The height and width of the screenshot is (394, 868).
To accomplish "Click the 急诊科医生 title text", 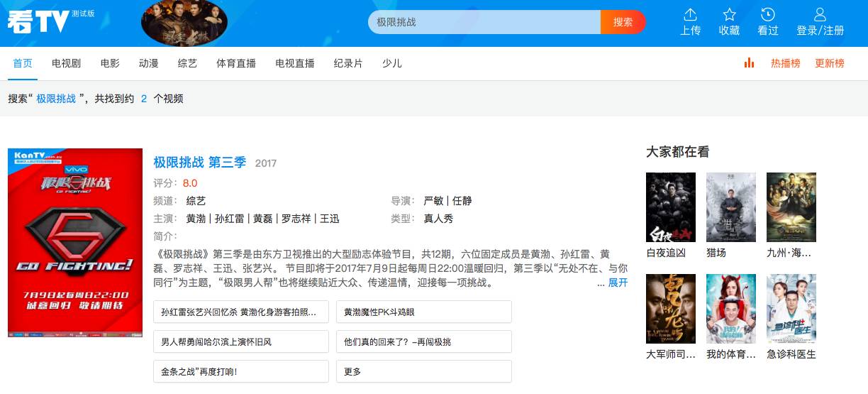I will (x=791, y=354).
